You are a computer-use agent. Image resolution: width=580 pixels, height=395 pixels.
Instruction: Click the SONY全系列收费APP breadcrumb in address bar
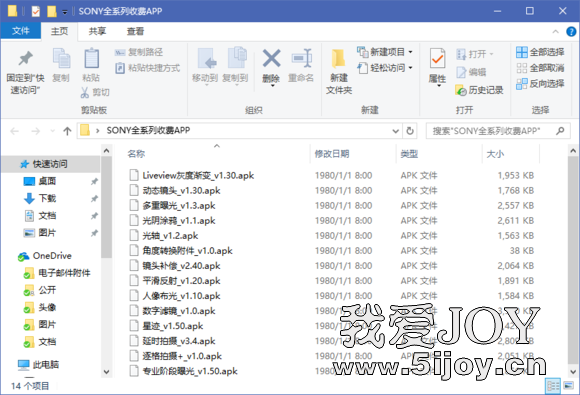(x=148, y=131)
